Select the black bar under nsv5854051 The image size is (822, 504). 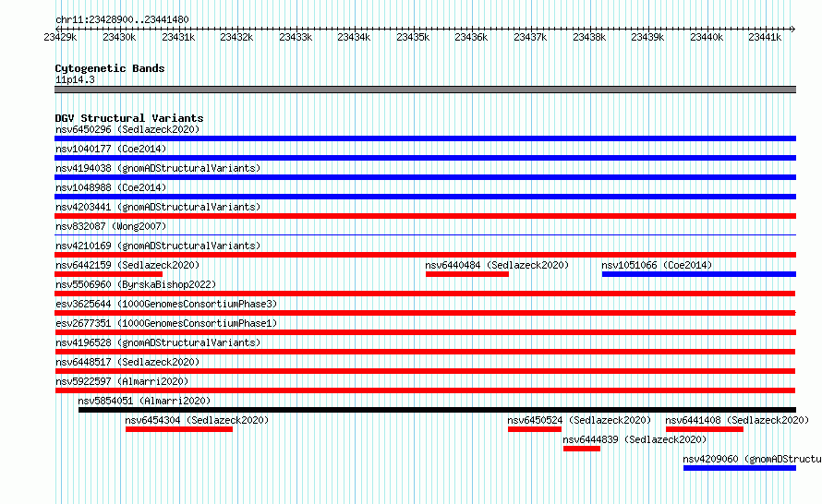tap(437, 410)
